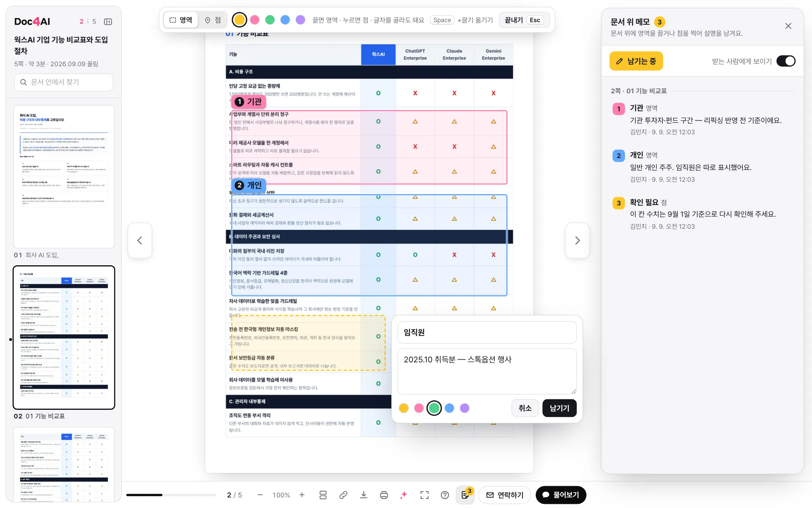Click the 조직도 연동 부서 격리 row title

250,415
